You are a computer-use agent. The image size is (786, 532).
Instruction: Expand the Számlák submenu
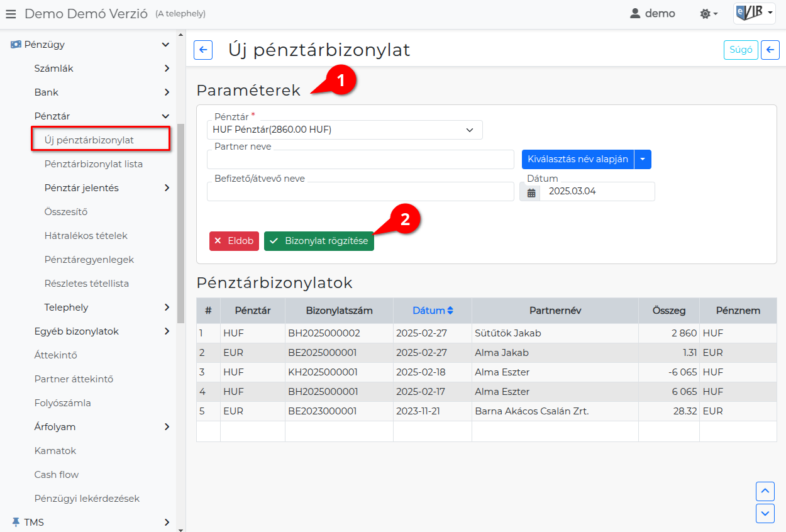166,69
